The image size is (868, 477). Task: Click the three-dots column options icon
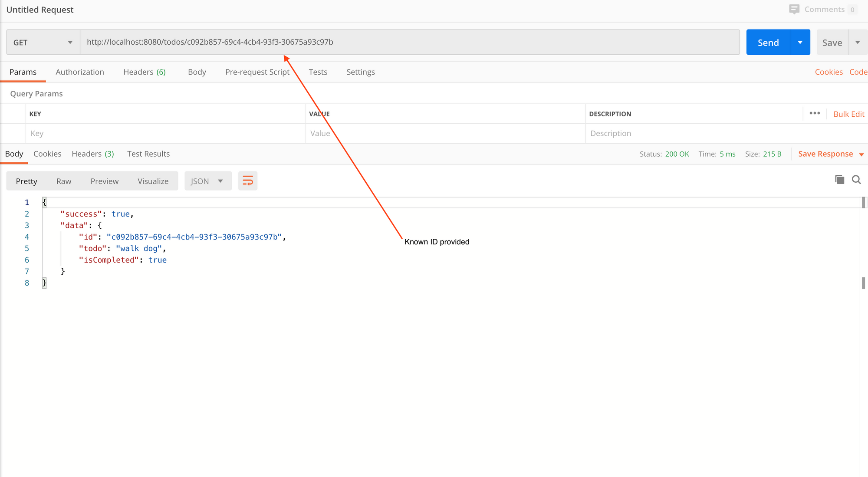(815, 113)
